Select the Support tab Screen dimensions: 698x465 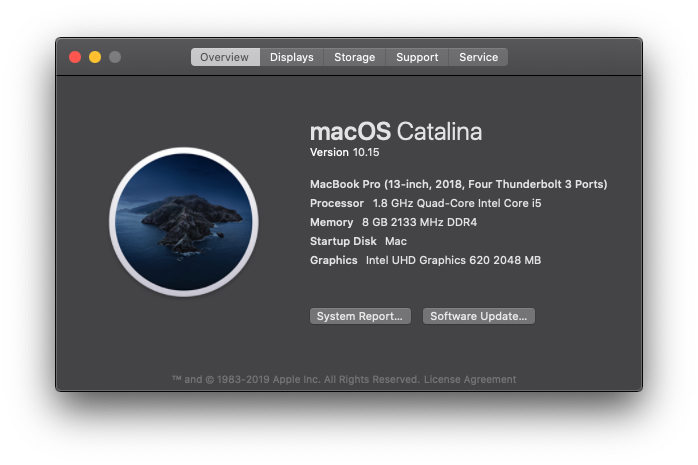click(x=417, y=57)
